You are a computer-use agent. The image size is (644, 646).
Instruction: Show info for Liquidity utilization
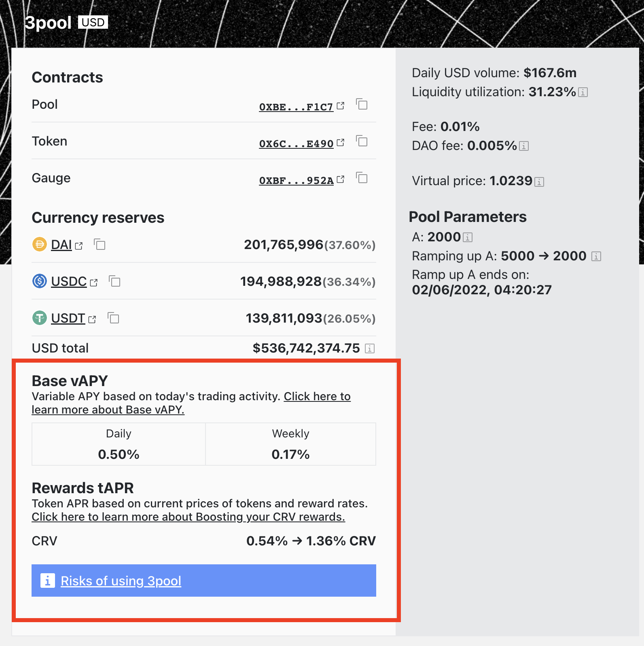583,93
